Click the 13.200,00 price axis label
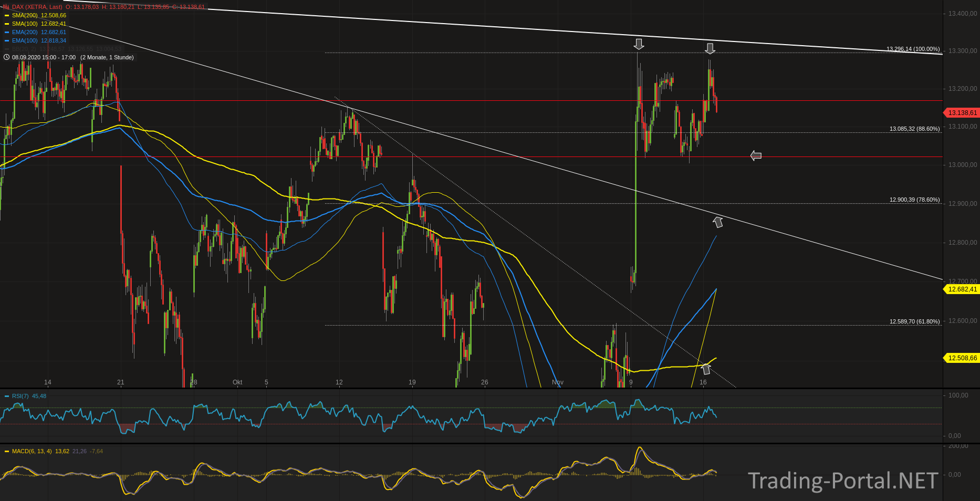980x501 pixels. pos(963,89)
